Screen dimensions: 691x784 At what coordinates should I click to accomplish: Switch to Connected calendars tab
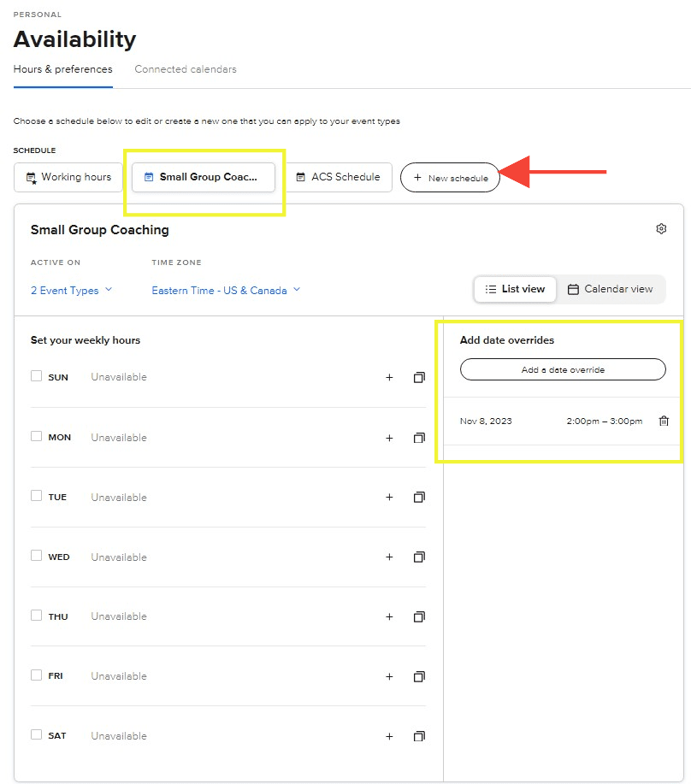click(186, 69)
